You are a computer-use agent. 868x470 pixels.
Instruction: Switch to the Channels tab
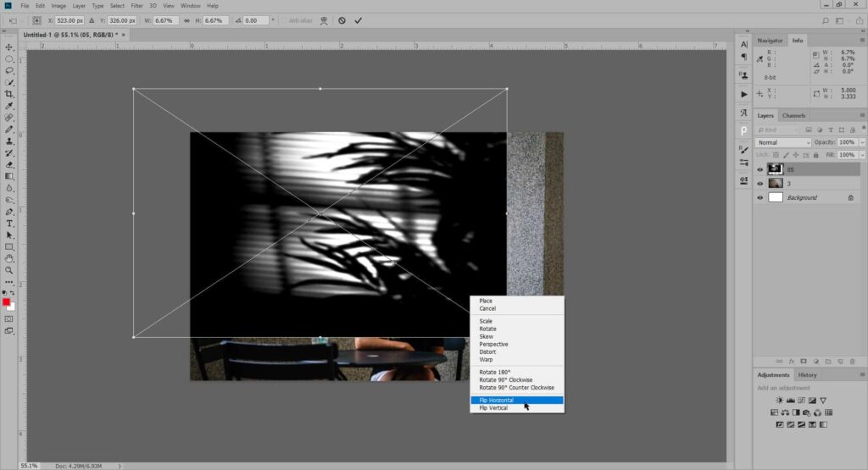click(793, 115)
